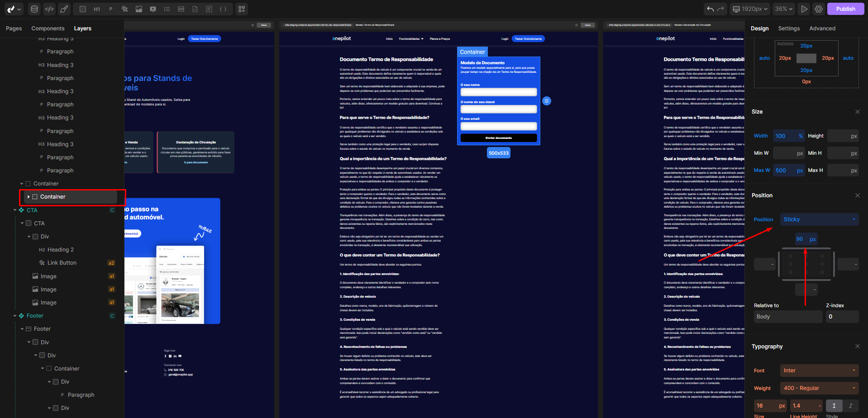Edit the sticky top offset 90 input
The image size is (868, 418).
pyautogui.click(x=806, y=239)
